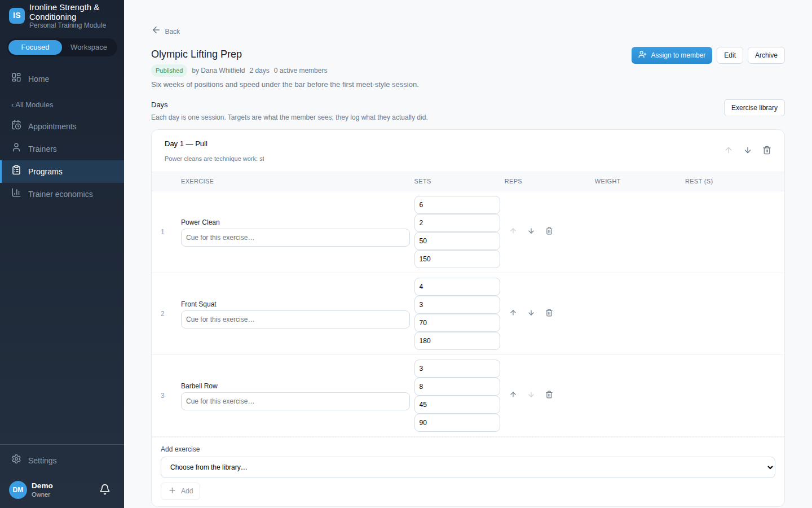Image resolution: width=812 pixels, height=508 pixels.
Task: Click the Add exercise button
Action: (x=180, y=491)
